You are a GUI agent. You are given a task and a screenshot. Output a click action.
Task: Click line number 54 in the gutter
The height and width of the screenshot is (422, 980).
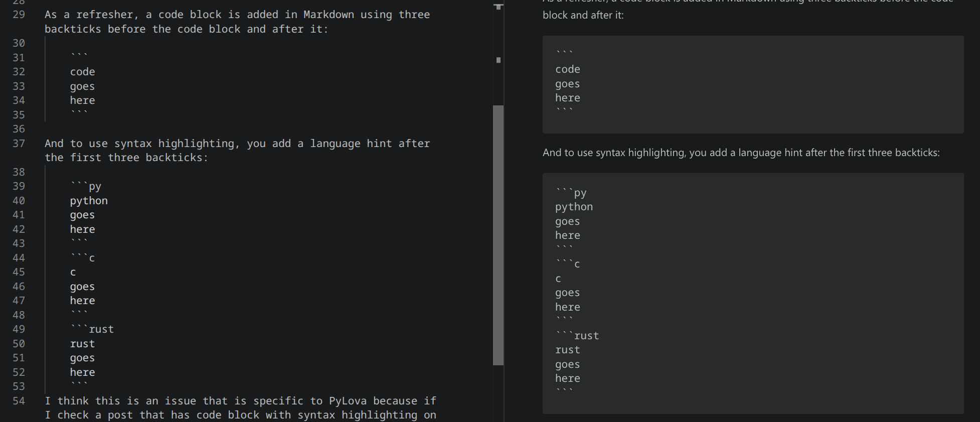pyautogui.click(x=19, y=401)
